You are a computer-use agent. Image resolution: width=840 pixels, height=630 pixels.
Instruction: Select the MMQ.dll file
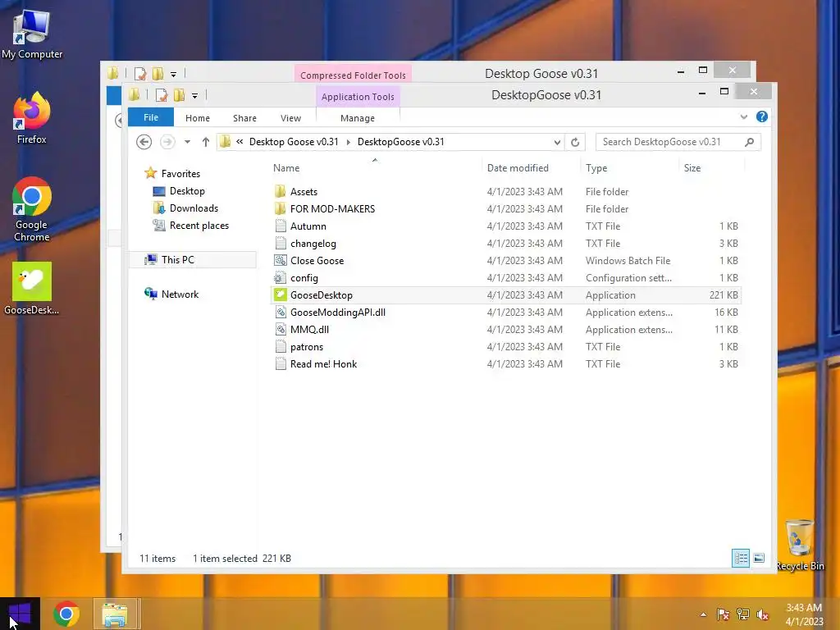(x=505, y=330)
